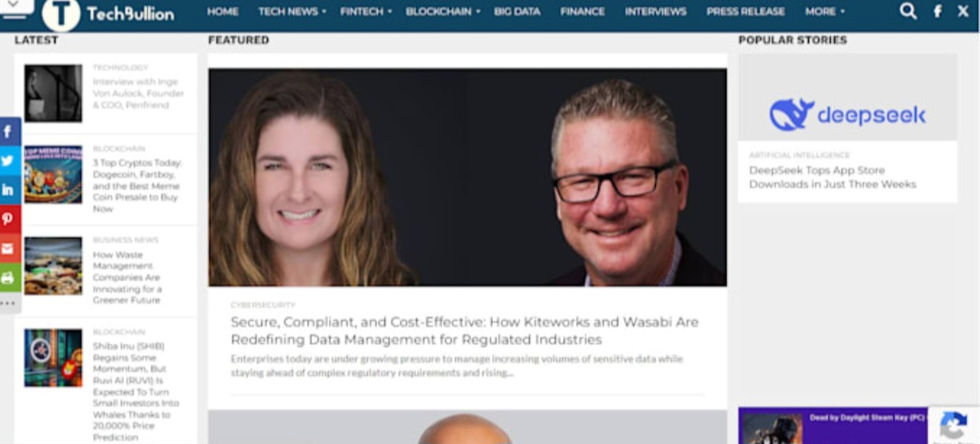Image resolution: width=980 pixels, height=444 pixels.
Task: Open the search magnifier icon
Action: [907, 11]
